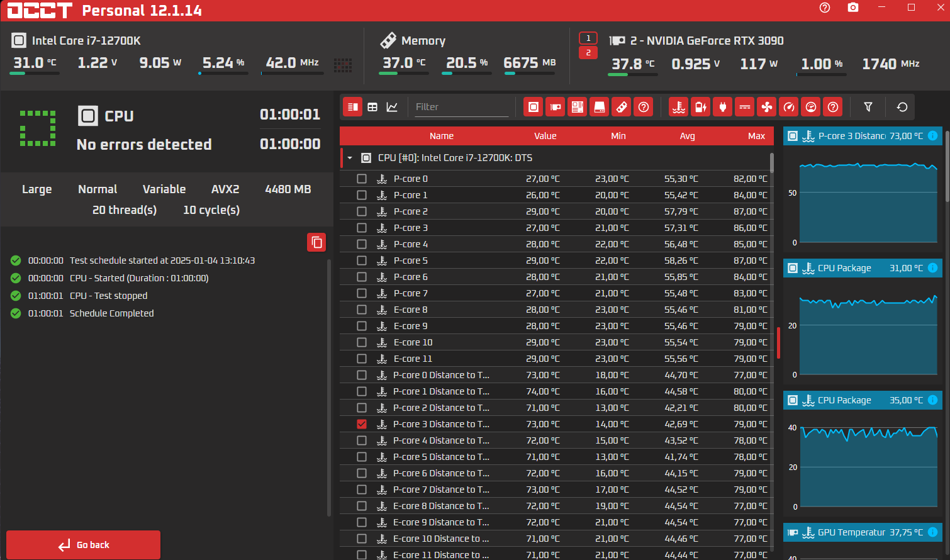Screen dimensions: 950x560
Task: Check the P-core 0 Distance to TjMax checkbox
Action: tap(362, 375)
